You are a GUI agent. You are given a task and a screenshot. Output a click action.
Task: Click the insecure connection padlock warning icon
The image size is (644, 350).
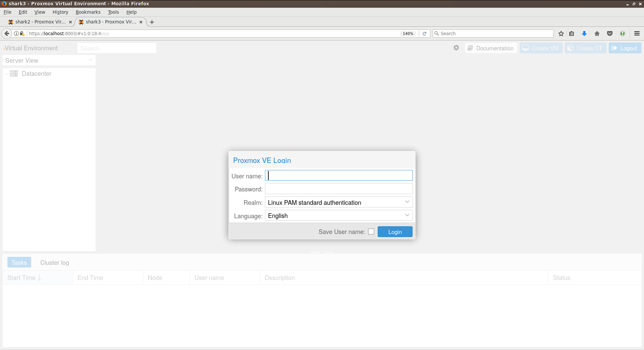22,34
